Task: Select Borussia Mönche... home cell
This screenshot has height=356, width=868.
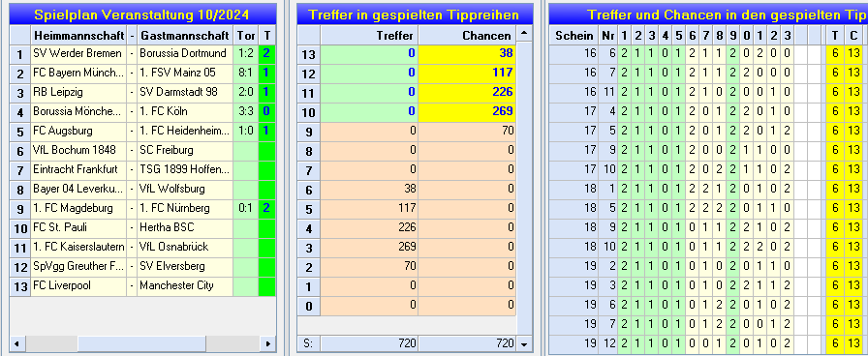Action: coord(78,111)
